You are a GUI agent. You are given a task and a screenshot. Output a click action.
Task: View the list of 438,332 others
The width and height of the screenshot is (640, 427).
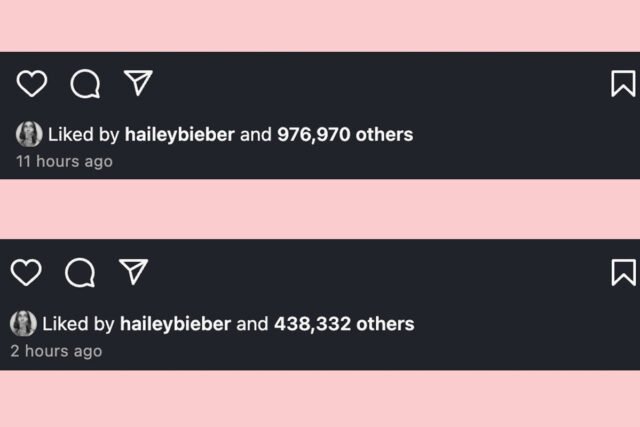coord(344,324)
